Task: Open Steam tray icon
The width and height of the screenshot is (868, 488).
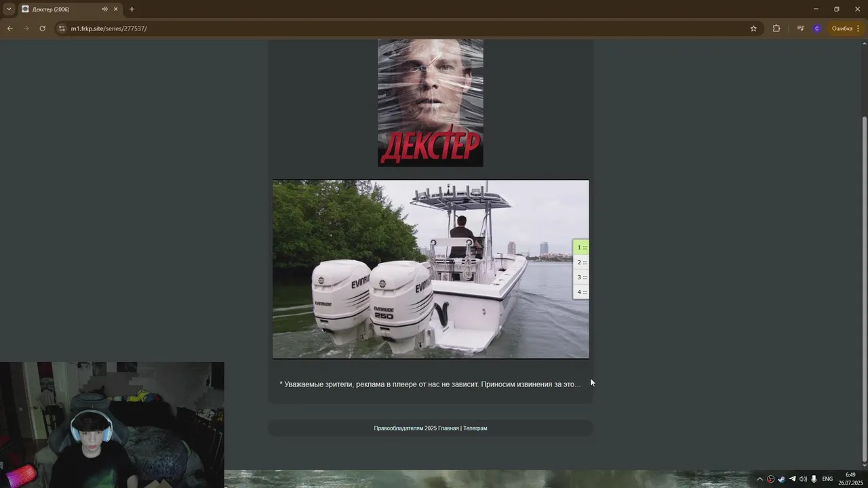Action: (781, 479)
